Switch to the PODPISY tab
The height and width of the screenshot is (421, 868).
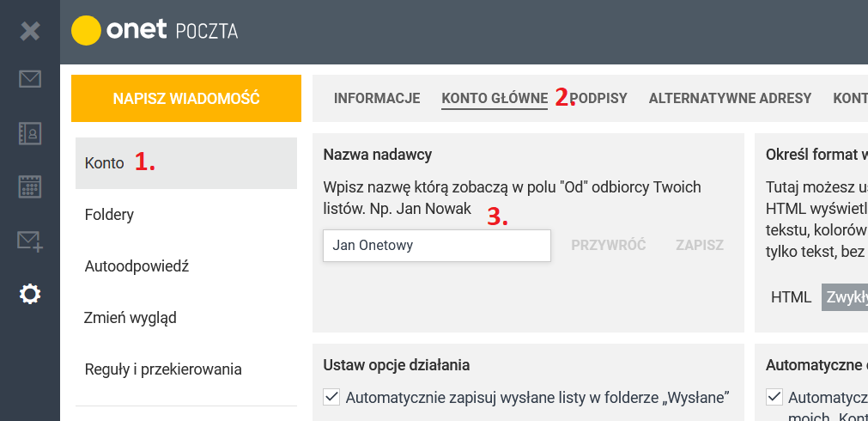click(x=598, y=99)
